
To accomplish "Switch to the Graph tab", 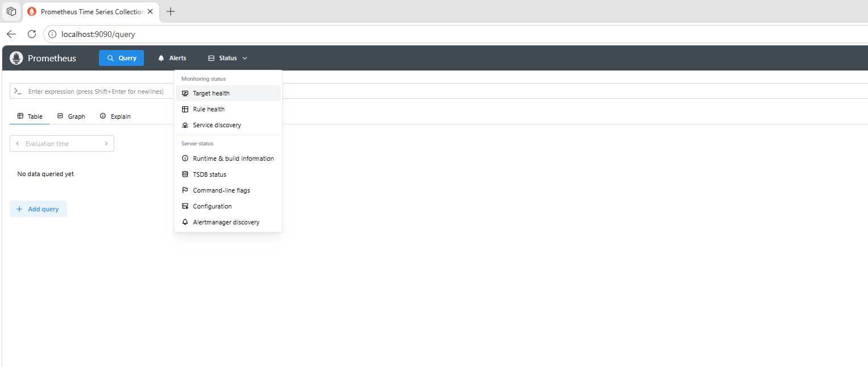I will (x=71, y=116).
